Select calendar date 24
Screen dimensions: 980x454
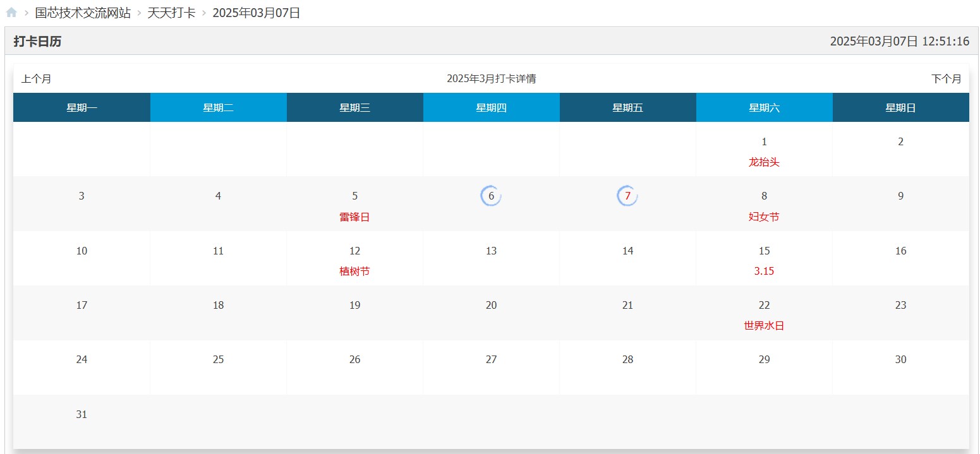pyautogui.click(x=82, y=359)
